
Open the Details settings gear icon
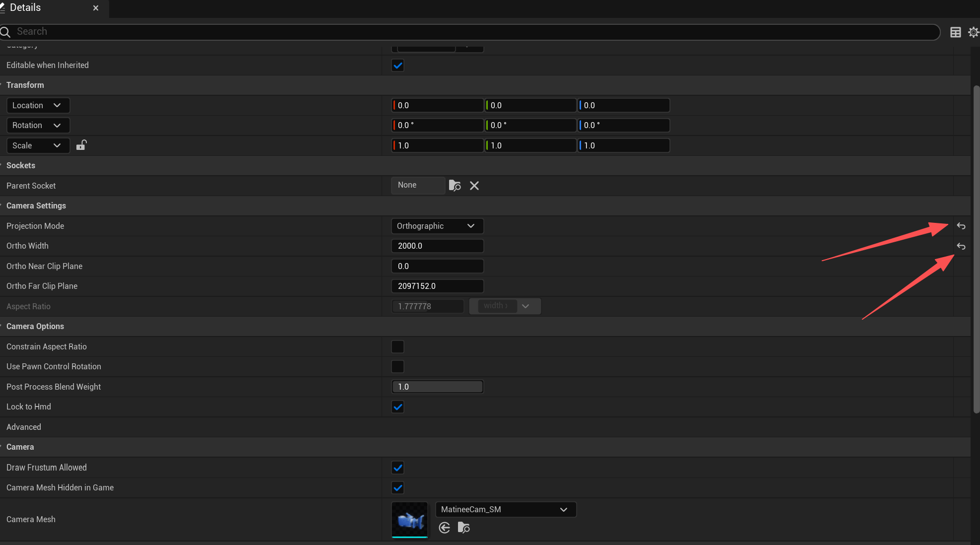[x=974, y=32]
